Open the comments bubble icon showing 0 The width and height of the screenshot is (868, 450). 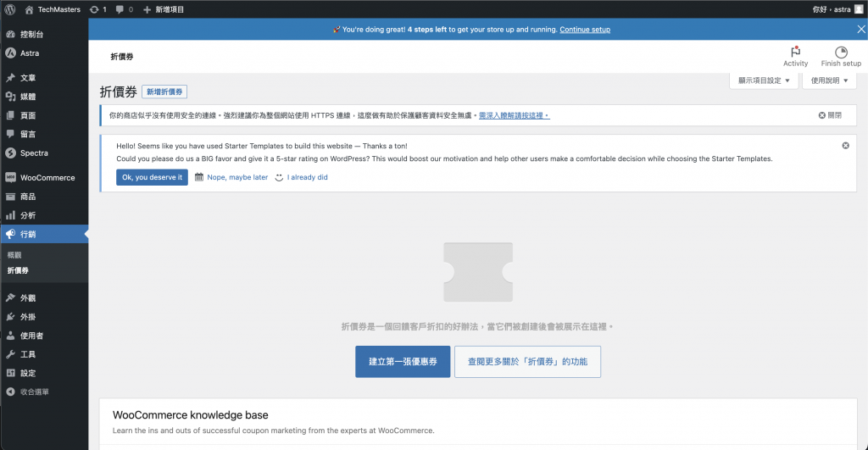tap(120, 9)
